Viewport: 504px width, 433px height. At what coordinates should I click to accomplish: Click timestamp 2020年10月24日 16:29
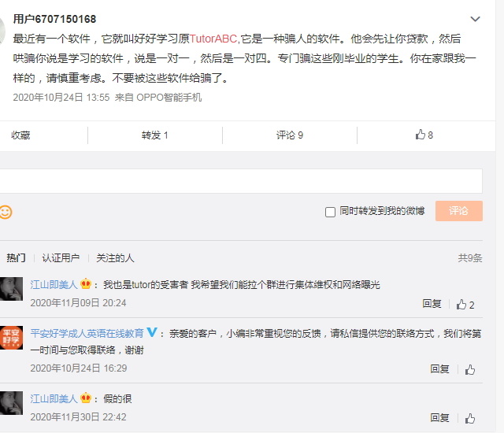point(79,368)
